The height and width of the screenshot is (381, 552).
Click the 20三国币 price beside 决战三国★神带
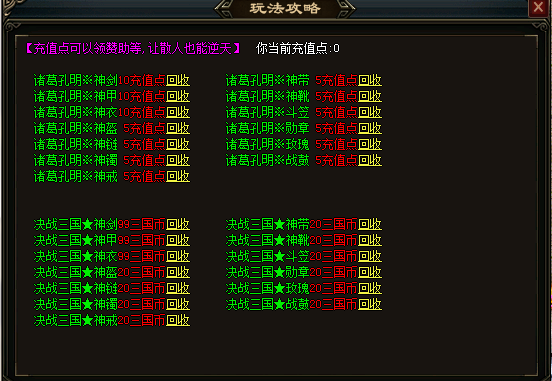(x=334, y=224)
